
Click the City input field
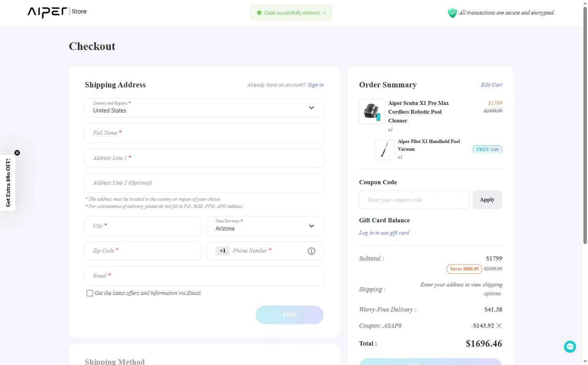point(143,226)
